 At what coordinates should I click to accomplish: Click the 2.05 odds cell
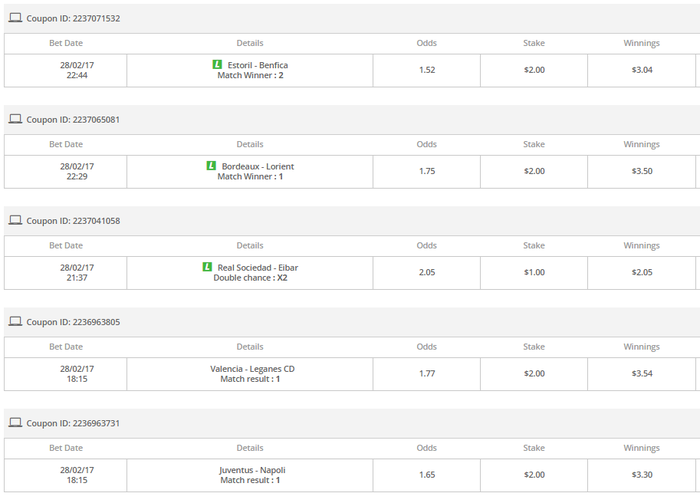point(427,272)
